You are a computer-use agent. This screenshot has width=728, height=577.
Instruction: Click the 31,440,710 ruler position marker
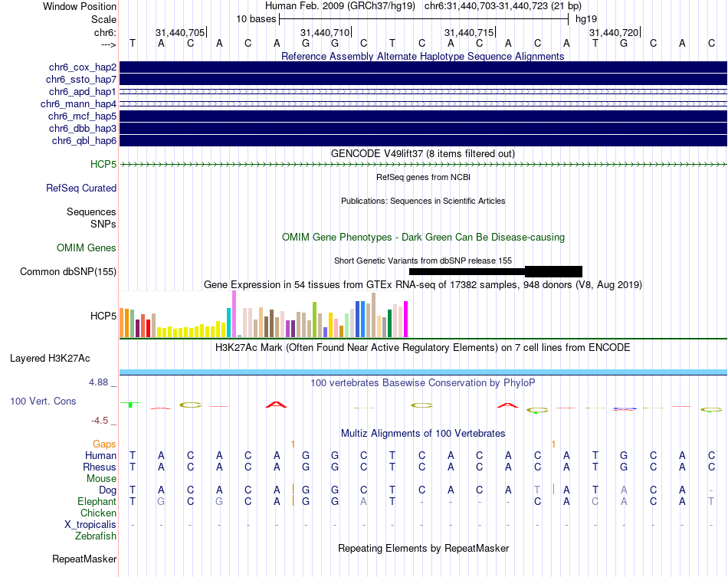point(326,32)
